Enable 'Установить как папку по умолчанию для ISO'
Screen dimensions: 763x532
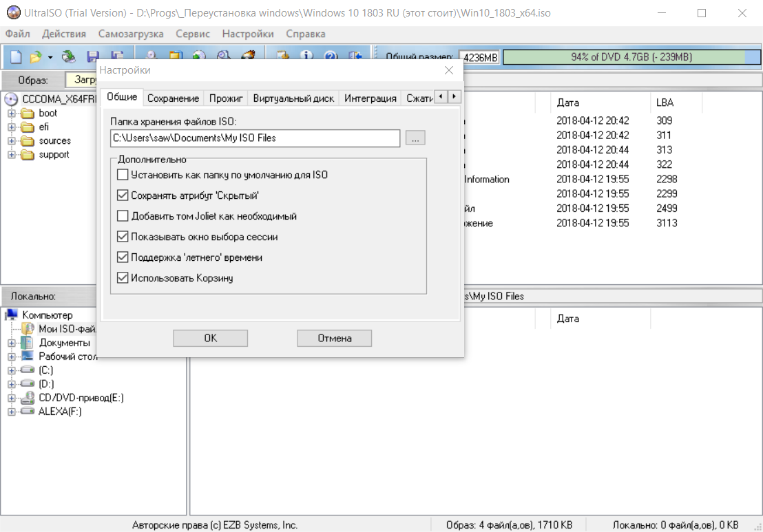point(123,175)
